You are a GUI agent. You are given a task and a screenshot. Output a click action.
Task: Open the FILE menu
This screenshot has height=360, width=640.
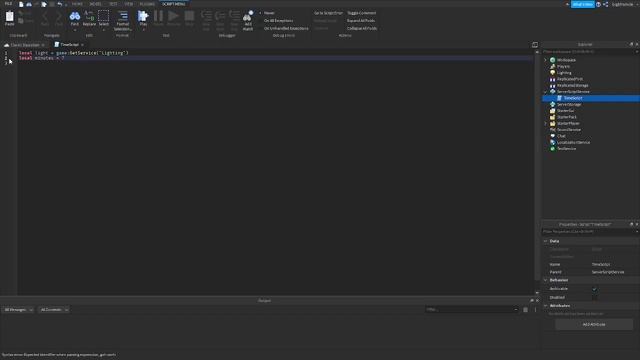point(9,4)
